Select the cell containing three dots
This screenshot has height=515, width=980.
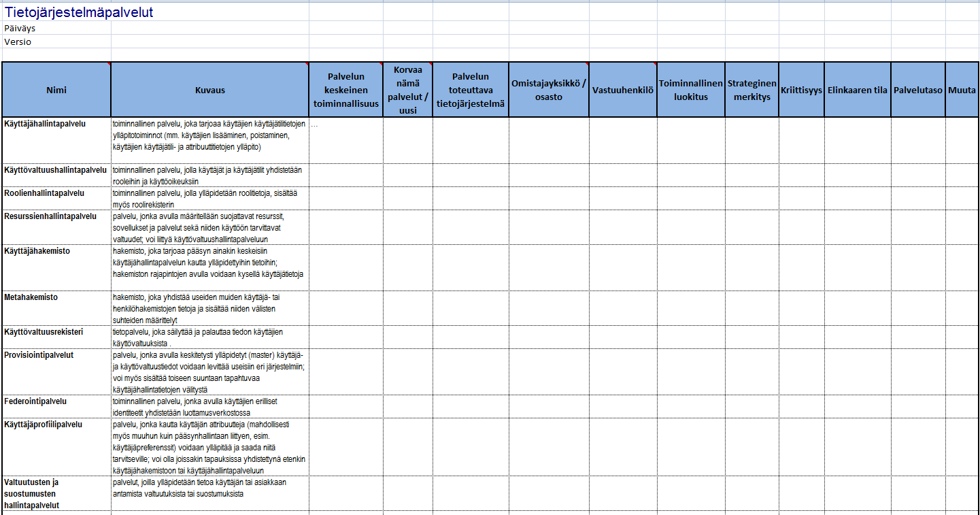tap(346, 140)
